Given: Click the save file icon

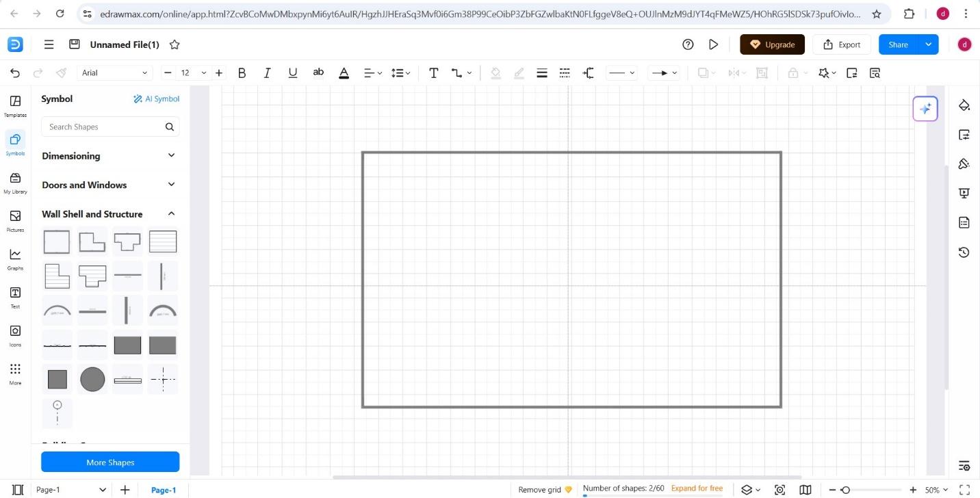Looking at the screenshot, I should coord(75,44).
